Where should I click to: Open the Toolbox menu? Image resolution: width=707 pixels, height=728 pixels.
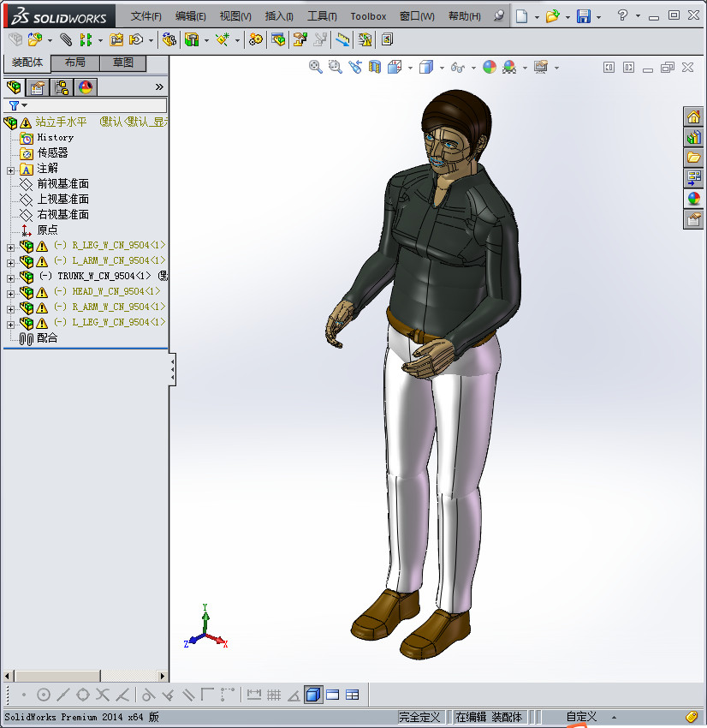pos(368,16)
